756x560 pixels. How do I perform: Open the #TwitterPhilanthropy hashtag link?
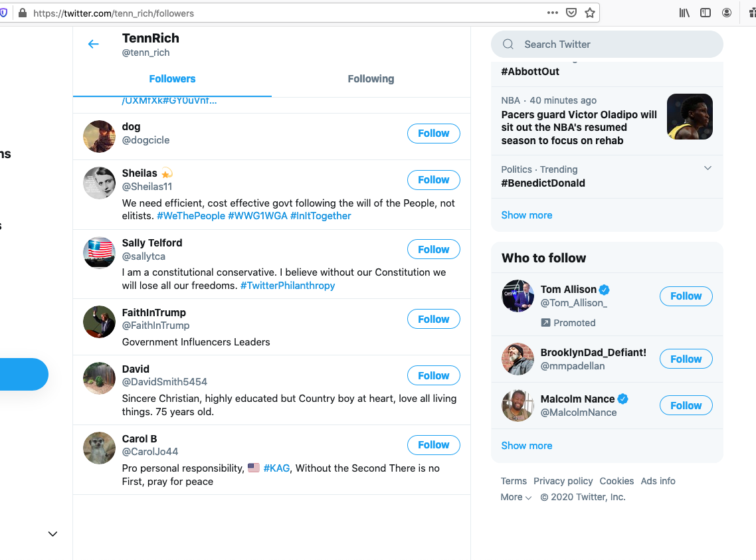pos(288,286)
